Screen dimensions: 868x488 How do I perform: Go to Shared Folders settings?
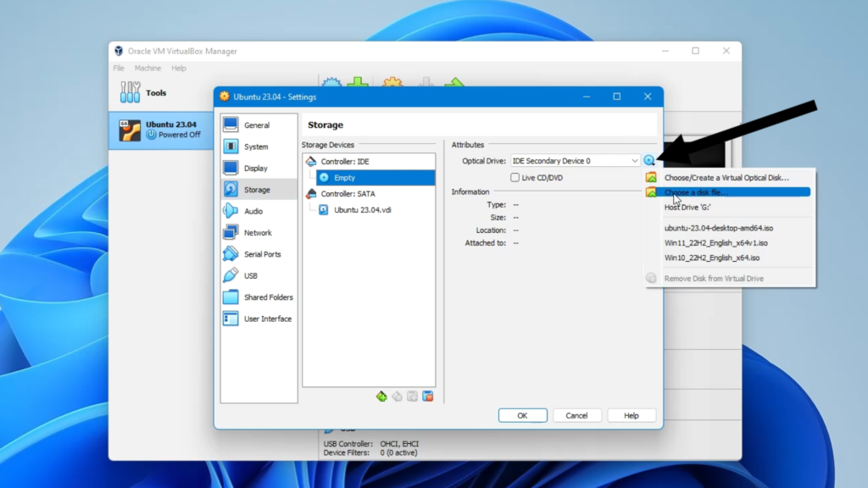(259, 297)
